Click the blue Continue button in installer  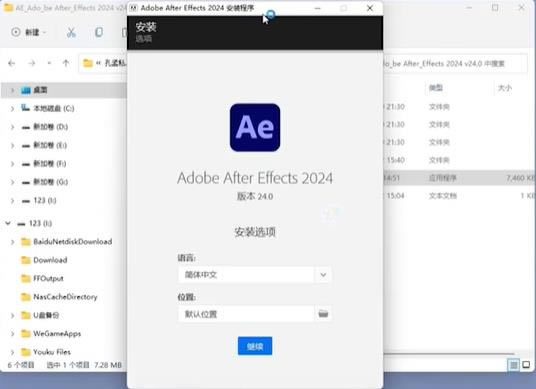tap(255, 346)
